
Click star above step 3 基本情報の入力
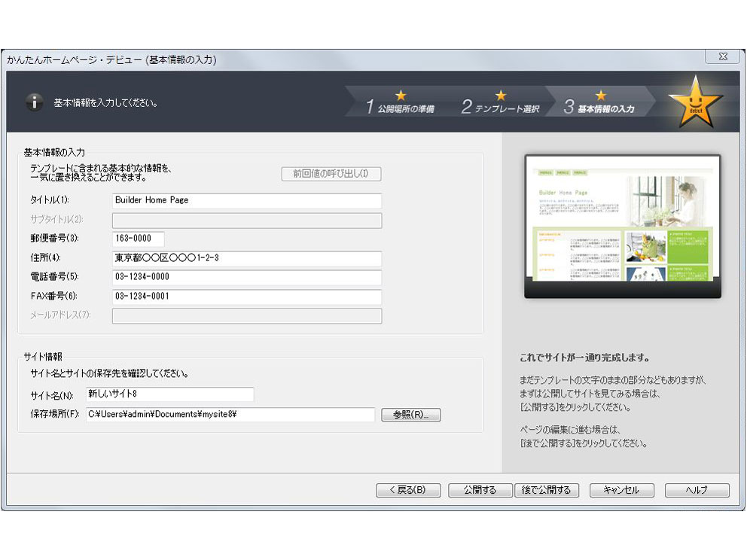pyautogui.click(x=600, y=96)
